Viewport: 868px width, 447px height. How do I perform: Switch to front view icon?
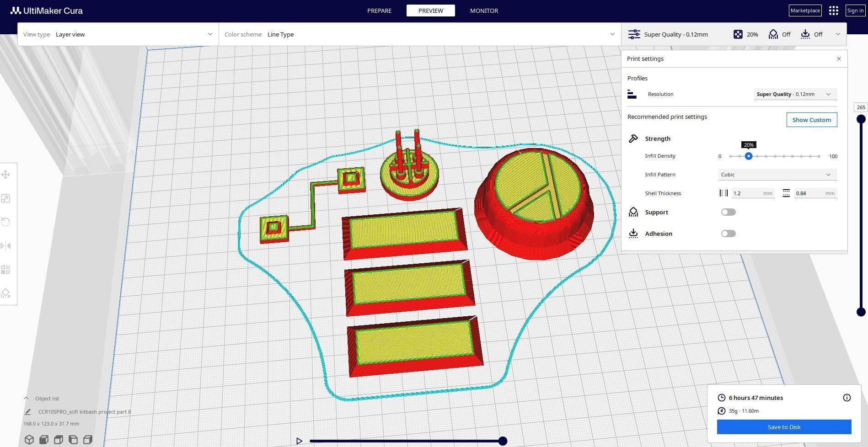coord(44,440)
